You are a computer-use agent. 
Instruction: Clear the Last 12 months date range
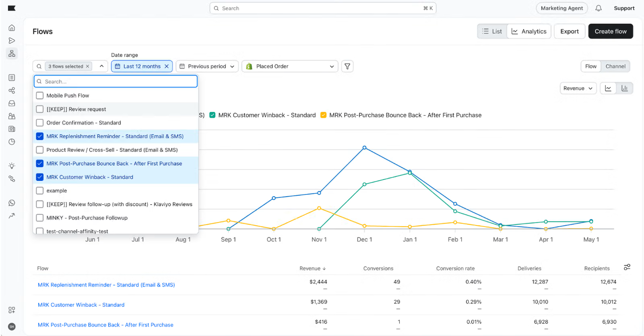[x=167, y=66]
